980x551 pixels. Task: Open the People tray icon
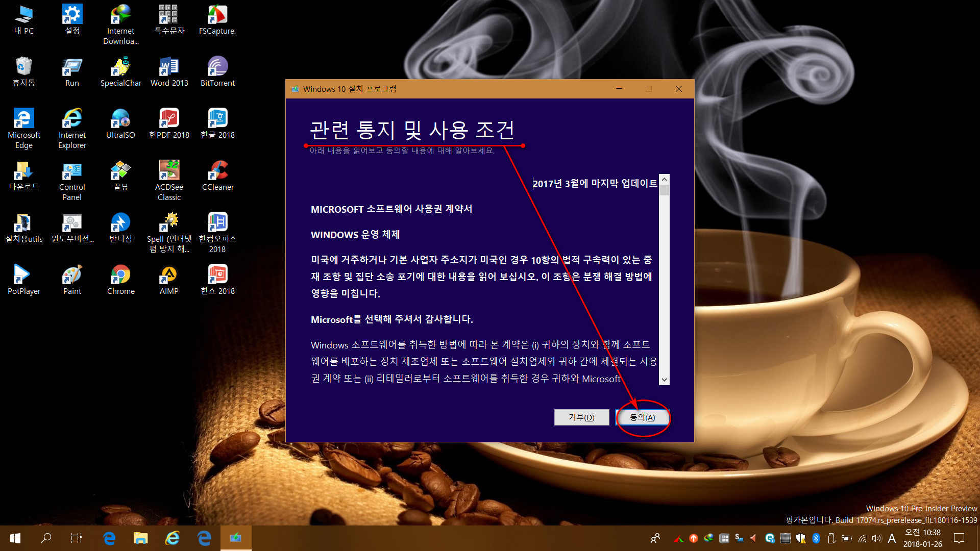[x=655, y=538]
